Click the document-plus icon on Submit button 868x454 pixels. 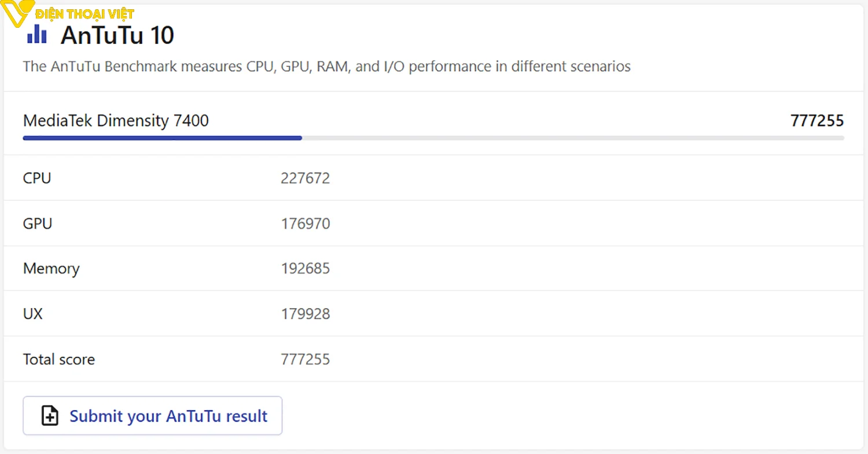point(50,416)
